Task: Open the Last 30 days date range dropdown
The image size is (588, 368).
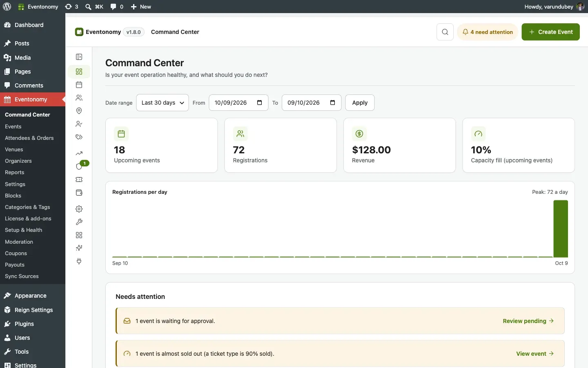Action: pyautogui.click(x=163, y=103)
